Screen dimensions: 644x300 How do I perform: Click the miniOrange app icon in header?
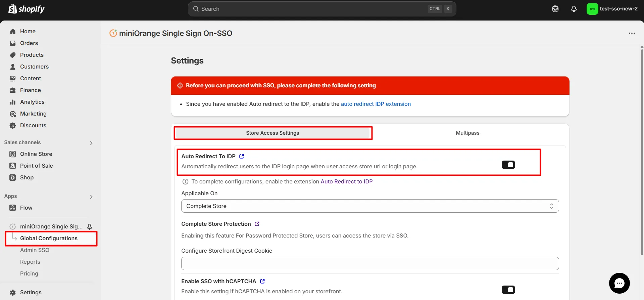coord(113,33)
